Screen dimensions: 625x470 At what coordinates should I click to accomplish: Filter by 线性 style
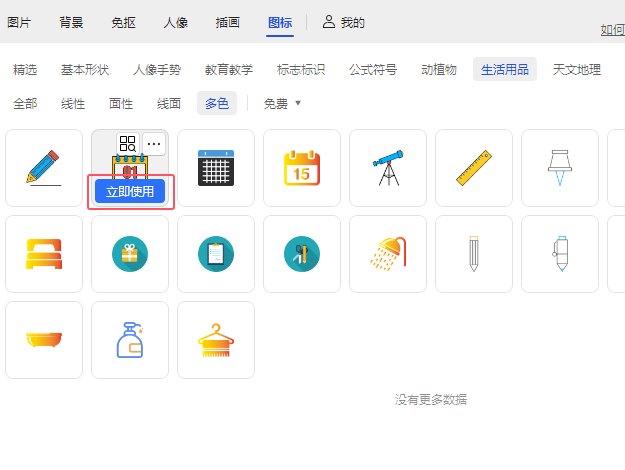(73, 104)
